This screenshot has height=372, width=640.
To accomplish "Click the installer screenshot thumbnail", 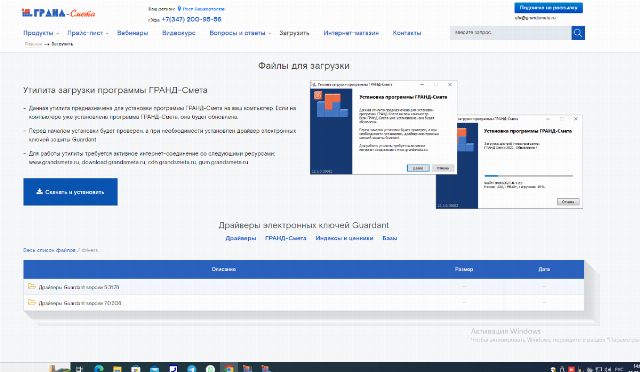I will pos(446,145).
